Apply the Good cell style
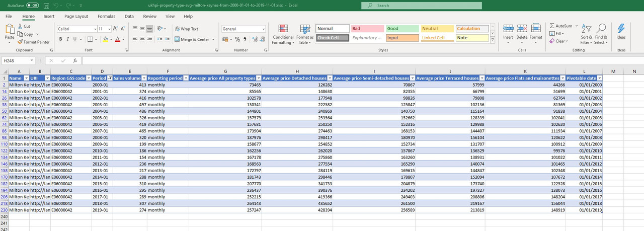 (401, 29)
